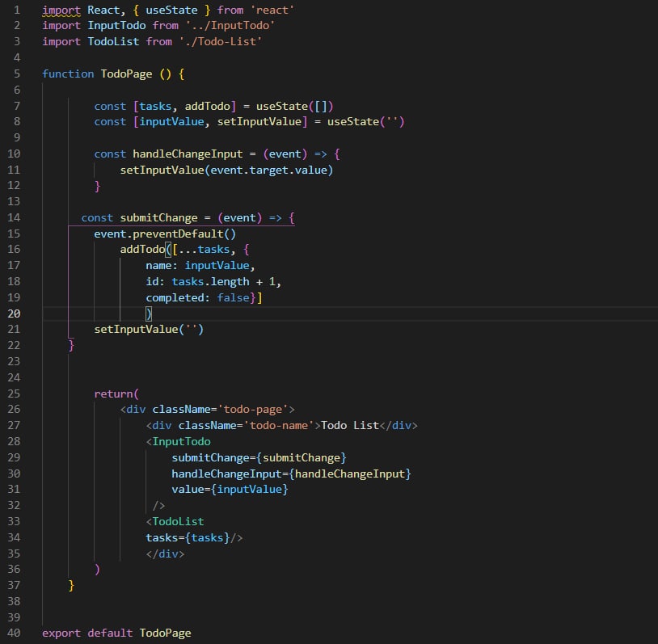Click the 'useState' import on line 1
This screenshot has width=658, height=644.
[x=171, y=10]
